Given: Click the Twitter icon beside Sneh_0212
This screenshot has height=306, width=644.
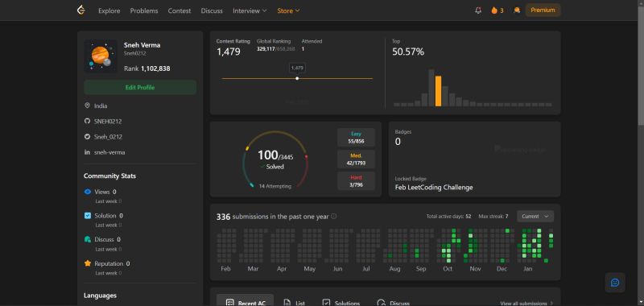Looking at the screenshot, I should (87, 137).
